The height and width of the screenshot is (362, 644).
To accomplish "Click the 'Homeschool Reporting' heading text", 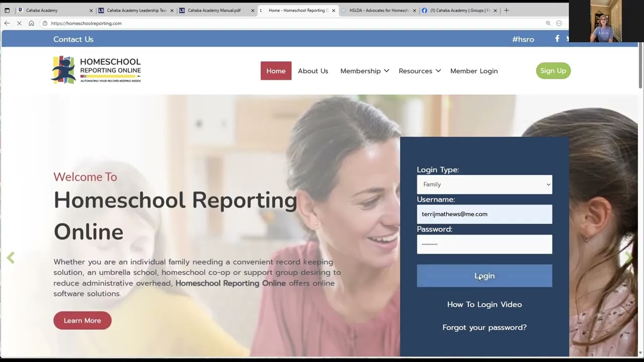I will [176, 200].
